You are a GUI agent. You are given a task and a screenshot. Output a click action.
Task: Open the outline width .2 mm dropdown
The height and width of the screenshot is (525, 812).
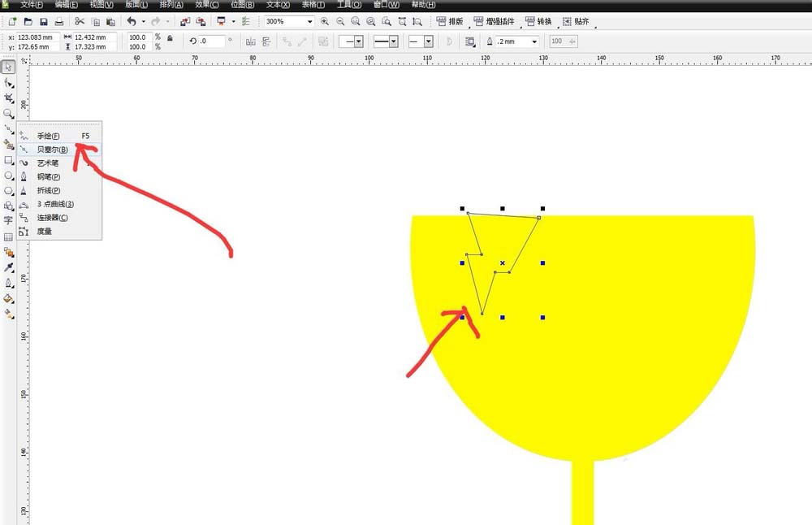(x=534, y=41)
